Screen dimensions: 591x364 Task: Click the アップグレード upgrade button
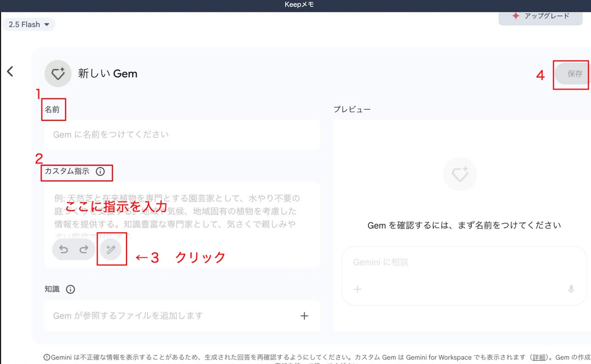click(x=541, y=16)
